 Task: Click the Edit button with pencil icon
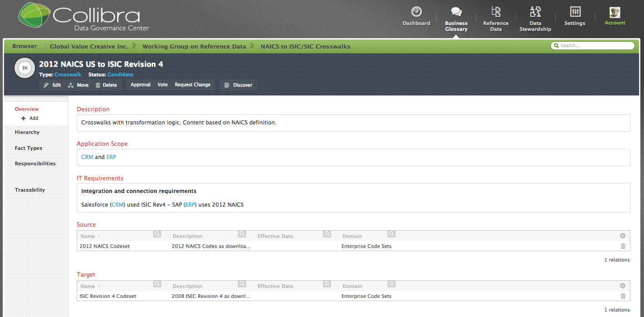(52, 85)
